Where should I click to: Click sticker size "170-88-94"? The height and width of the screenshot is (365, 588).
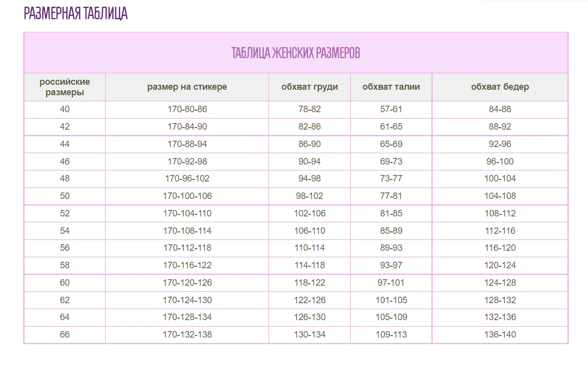187,144
